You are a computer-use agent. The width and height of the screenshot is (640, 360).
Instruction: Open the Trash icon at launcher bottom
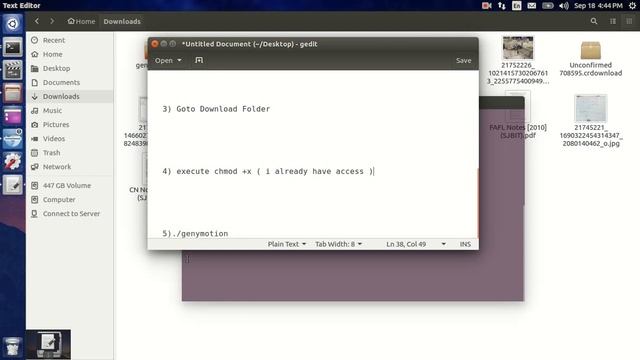click(x=12, y=347)
